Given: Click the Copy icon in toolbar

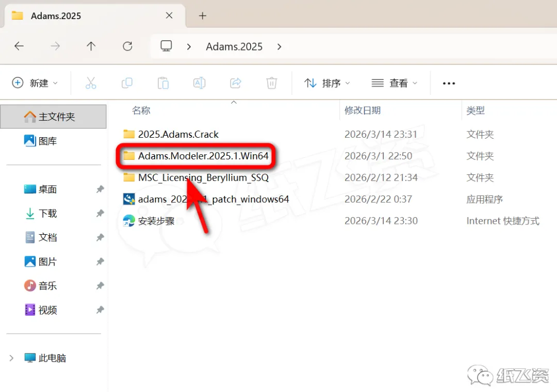Looking at the screenshot, I should click(127, 83).
